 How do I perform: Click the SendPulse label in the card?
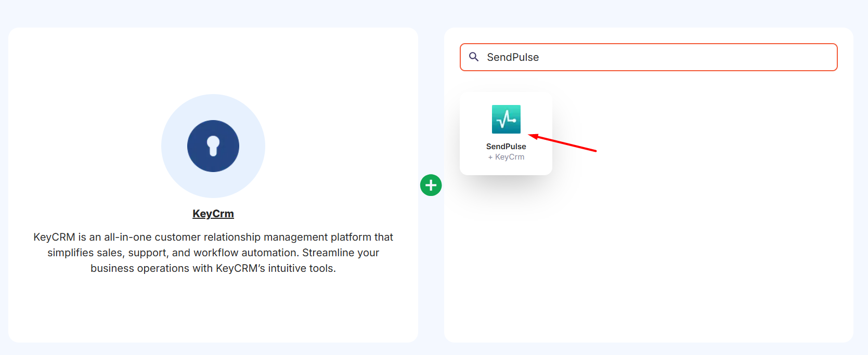point(506,147)
